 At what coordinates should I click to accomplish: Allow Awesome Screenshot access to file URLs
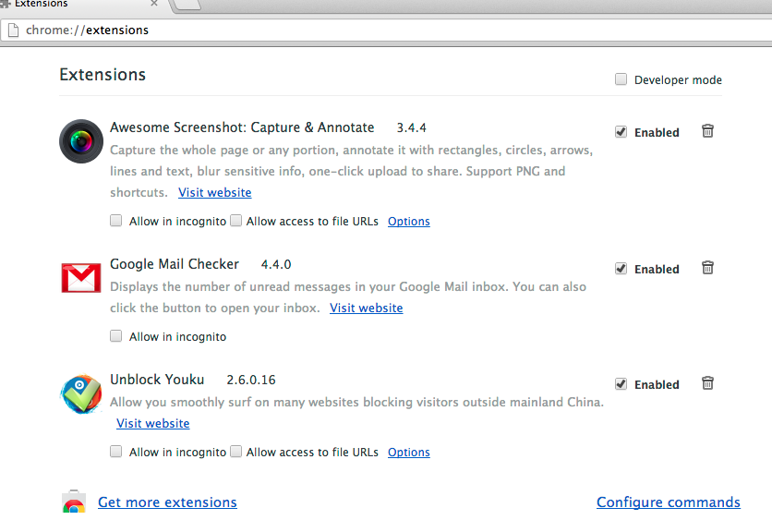click(236, 220)
